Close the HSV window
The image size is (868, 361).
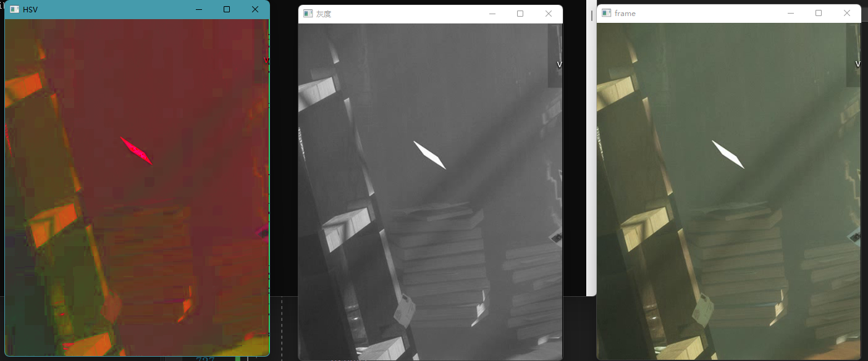[x=255, y=9]
